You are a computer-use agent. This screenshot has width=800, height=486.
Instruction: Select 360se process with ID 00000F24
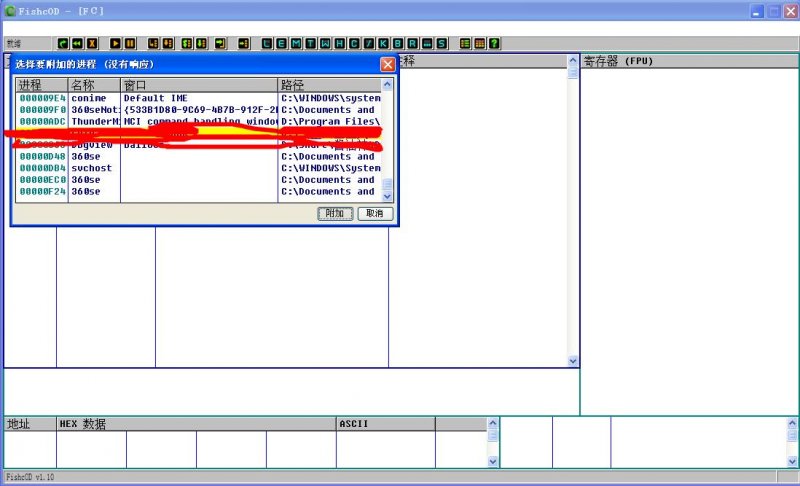[x=199, y=192]
